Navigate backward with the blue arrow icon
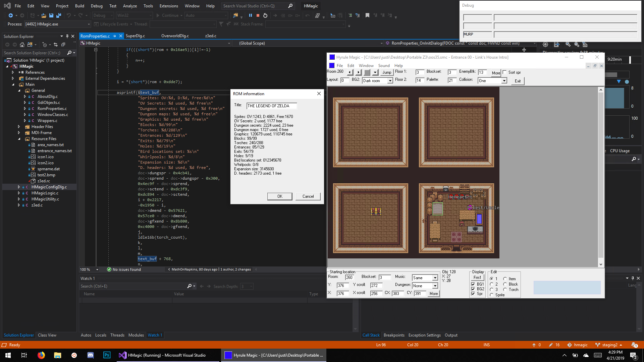The height and width of the screenshot is (362, 644). [11, 15]
